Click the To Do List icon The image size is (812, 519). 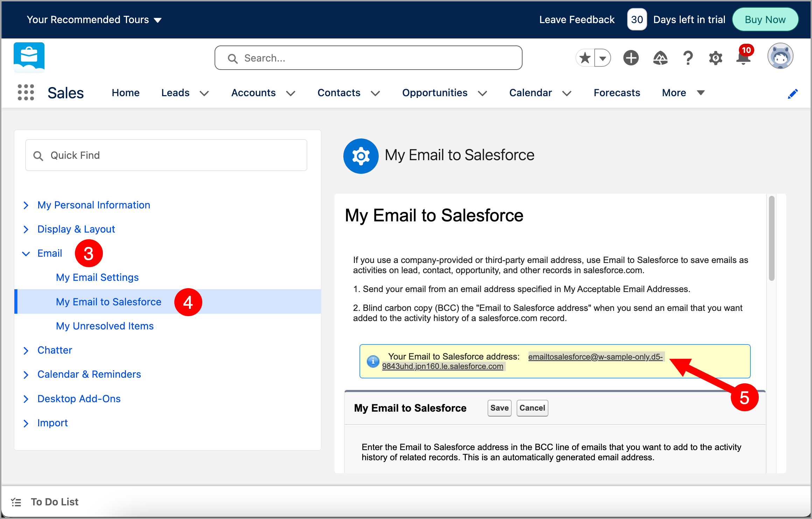point(16,502)
